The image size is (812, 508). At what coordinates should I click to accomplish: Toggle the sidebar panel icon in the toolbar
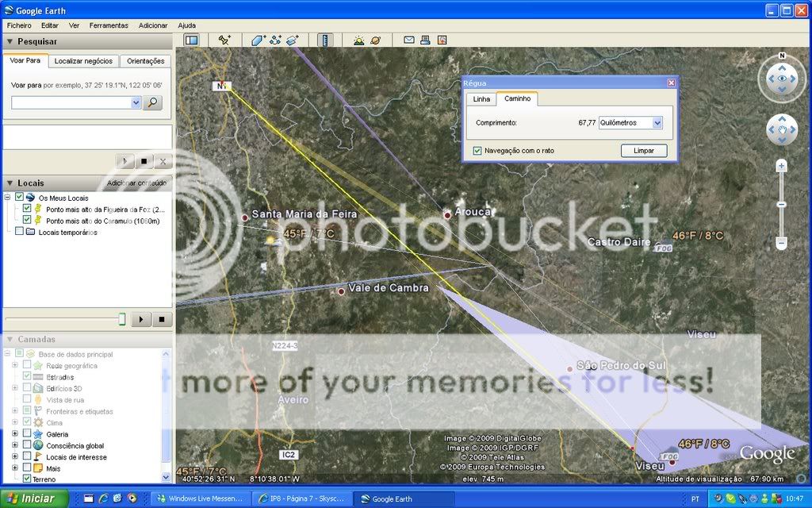(x=191, y=40)
